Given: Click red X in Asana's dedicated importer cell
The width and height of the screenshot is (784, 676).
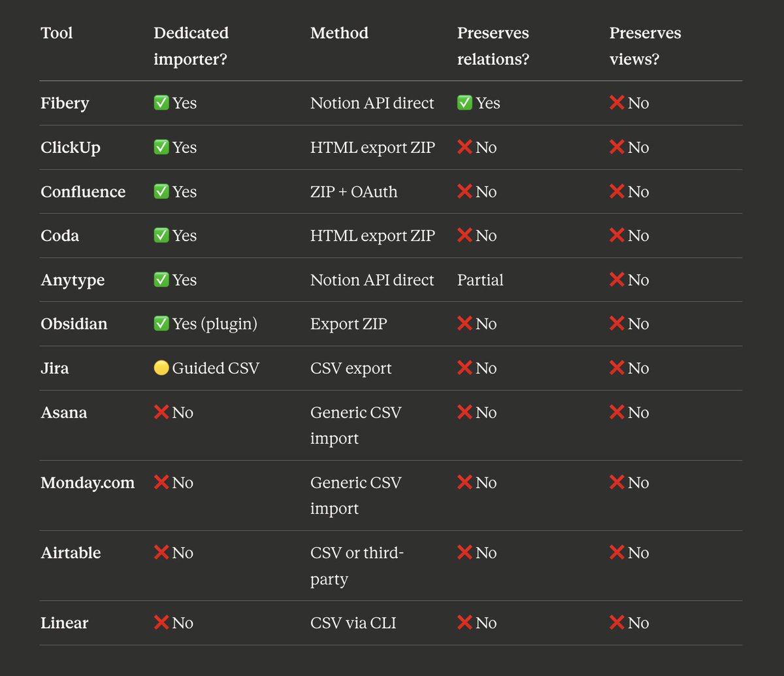Looking at the screenshot, I should coord(161,413).
